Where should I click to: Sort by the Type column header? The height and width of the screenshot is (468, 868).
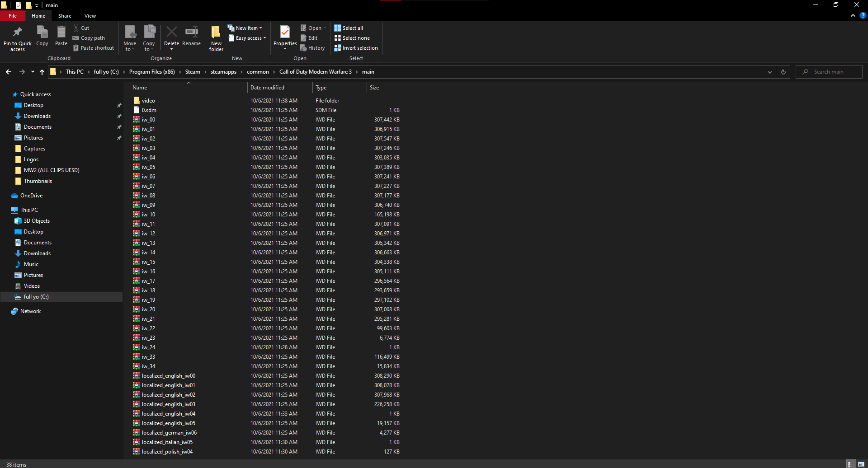point(340,88)
